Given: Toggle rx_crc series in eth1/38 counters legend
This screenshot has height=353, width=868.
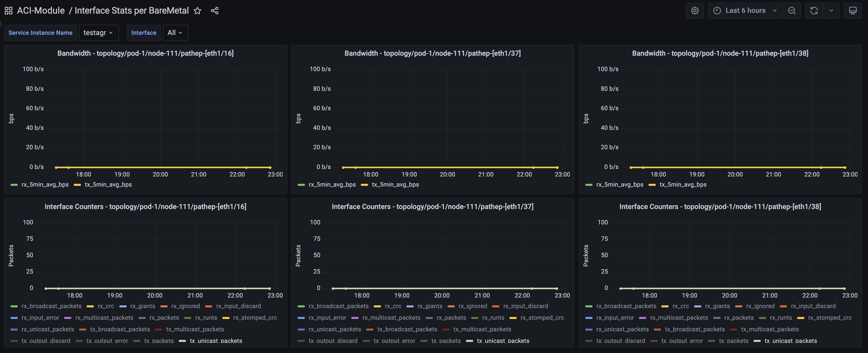Looking at the screenshot, I should click(x=680, y=306).
